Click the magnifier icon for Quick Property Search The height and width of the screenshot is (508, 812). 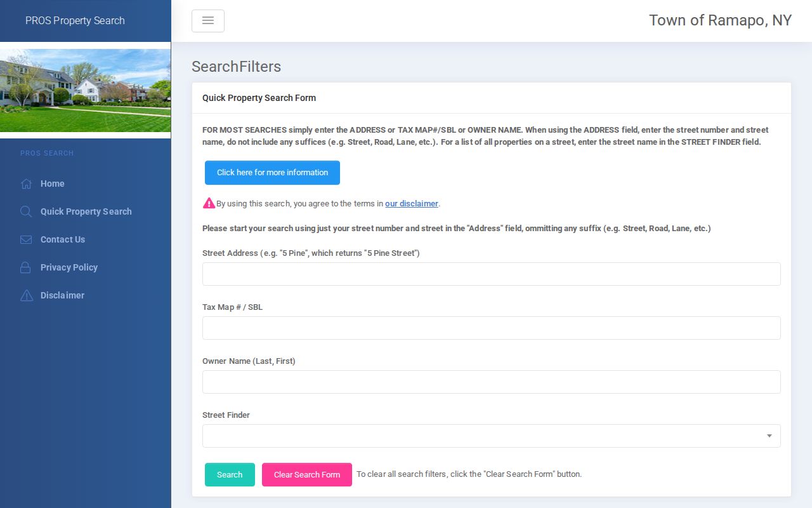pyautogui.click(x=26, y=212)
